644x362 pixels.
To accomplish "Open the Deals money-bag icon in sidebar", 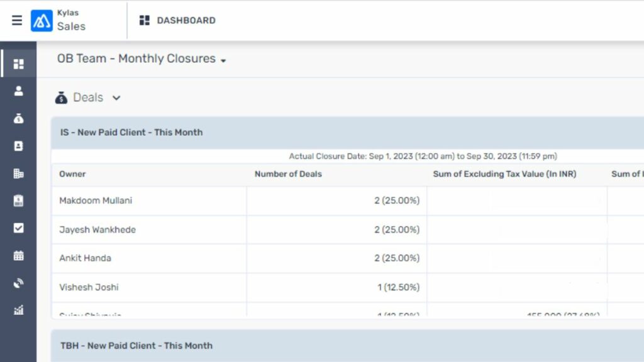I will pos(19,118).
